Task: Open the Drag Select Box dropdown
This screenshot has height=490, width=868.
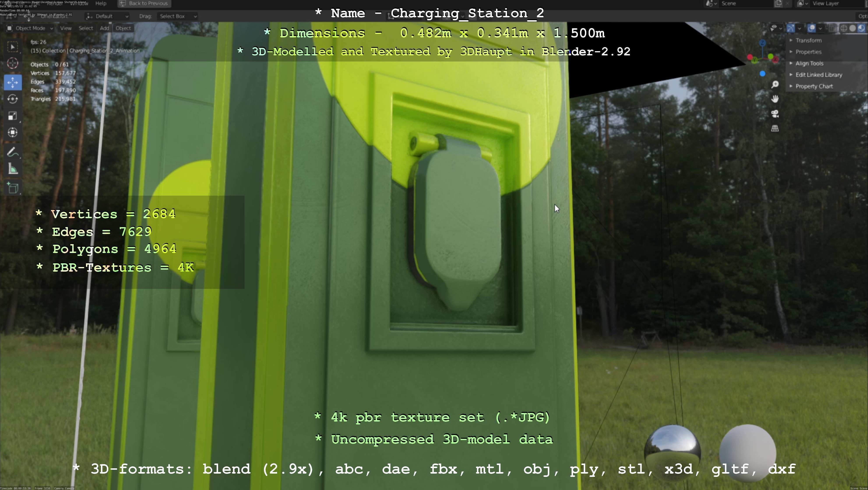Action: (x=177, y=16)
